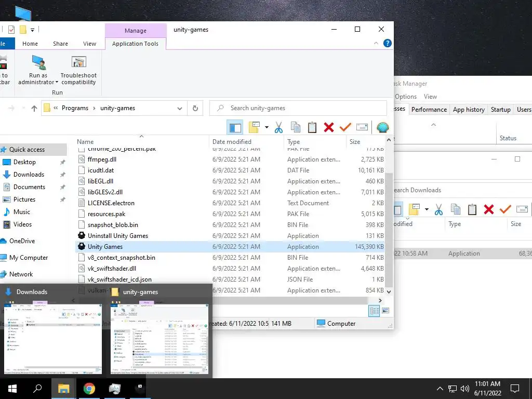Viewport: 532px width, 399px height.
Task: Open Quick Access Toolbar customize dropdown
Action: coord(33,30)
